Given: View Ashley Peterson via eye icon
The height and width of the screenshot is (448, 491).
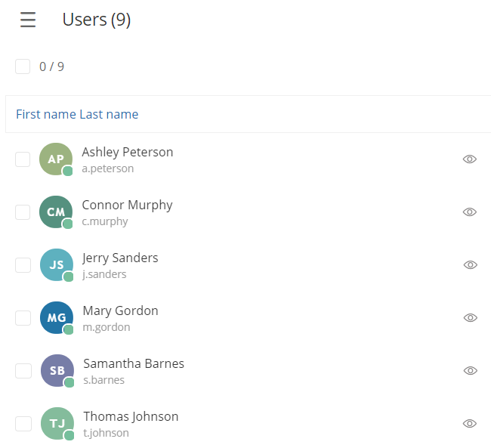Looking at the screenshot, I should click(x=470, y=159).
